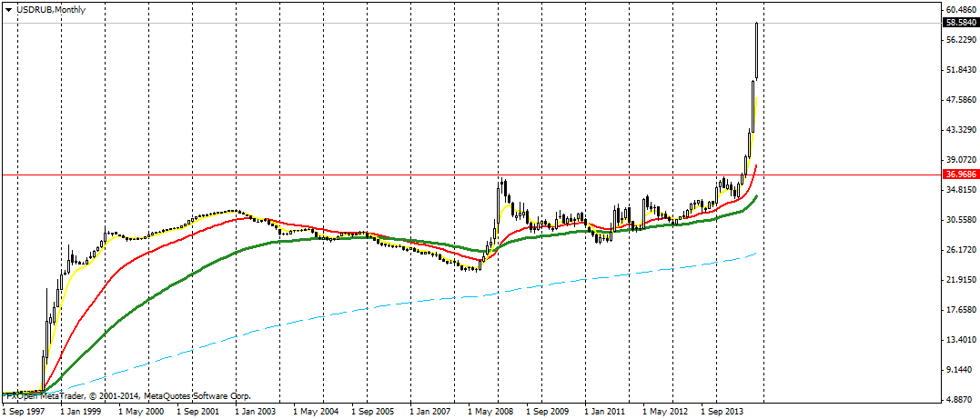Click the tallest final candle at chart top
The image size is (980, 419).
(x=757, y=50)
